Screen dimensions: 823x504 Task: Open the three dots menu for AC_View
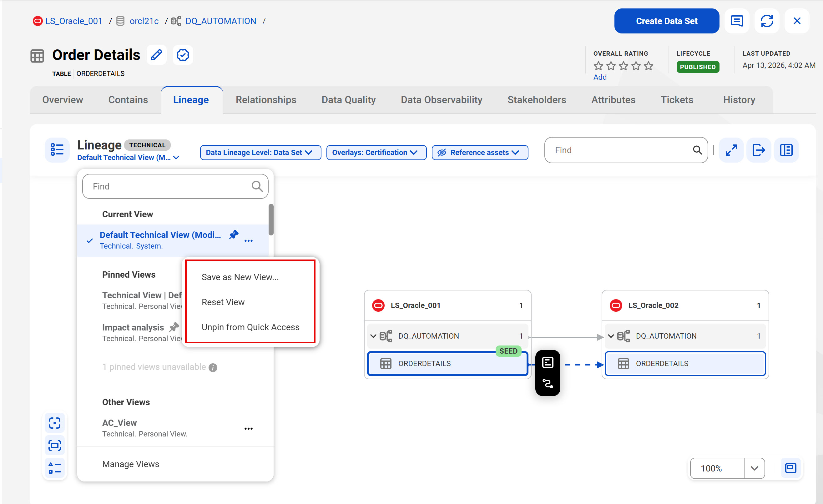pyautogui.click(x=249, y=428)
